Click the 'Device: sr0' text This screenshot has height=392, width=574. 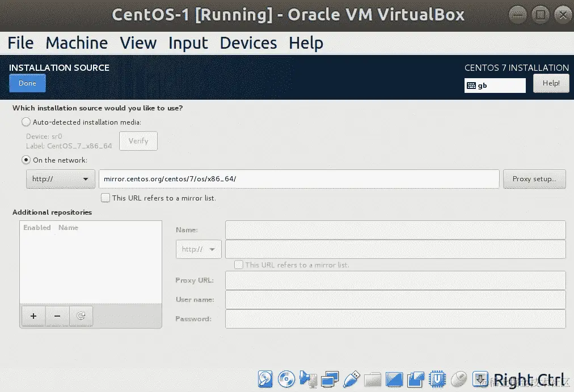[x=44, y=137]
